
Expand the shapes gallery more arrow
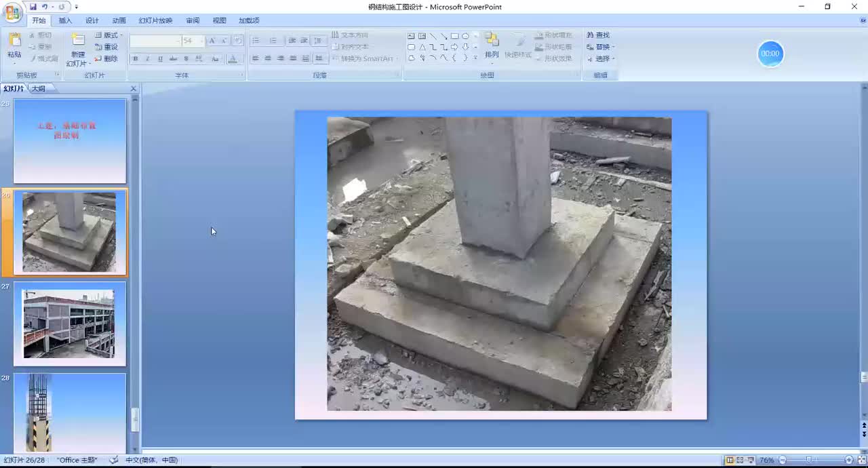pyautogui.click(x=475, y=58)
